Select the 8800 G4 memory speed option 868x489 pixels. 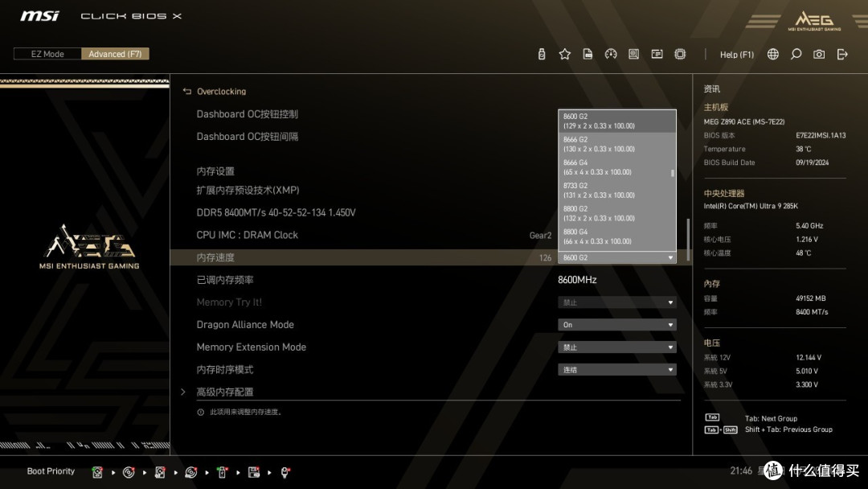click(x=616, y=236)
